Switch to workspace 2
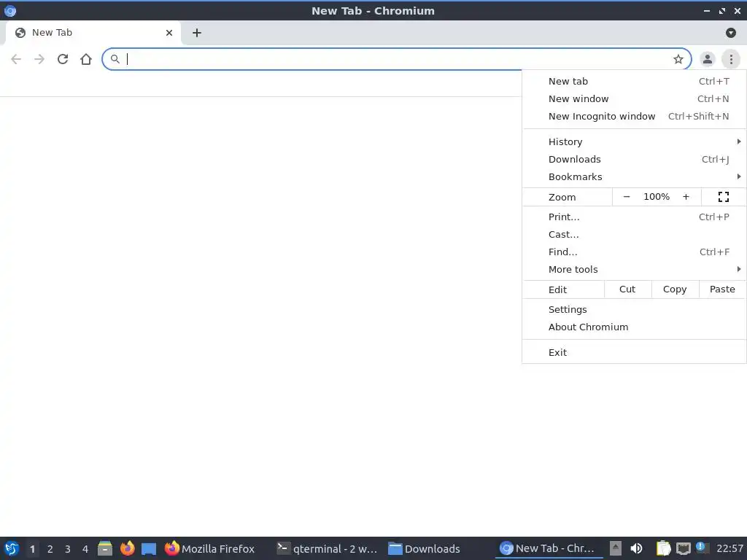Viewport: 747px width, 560px height. 50,549
